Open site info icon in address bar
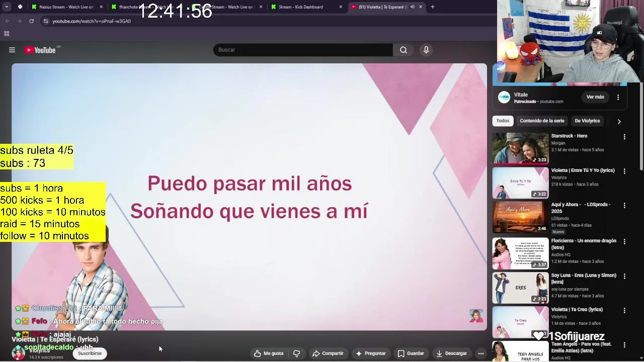Image resolution: width=644 pixels, height=362 pixels. pos(46,21)
